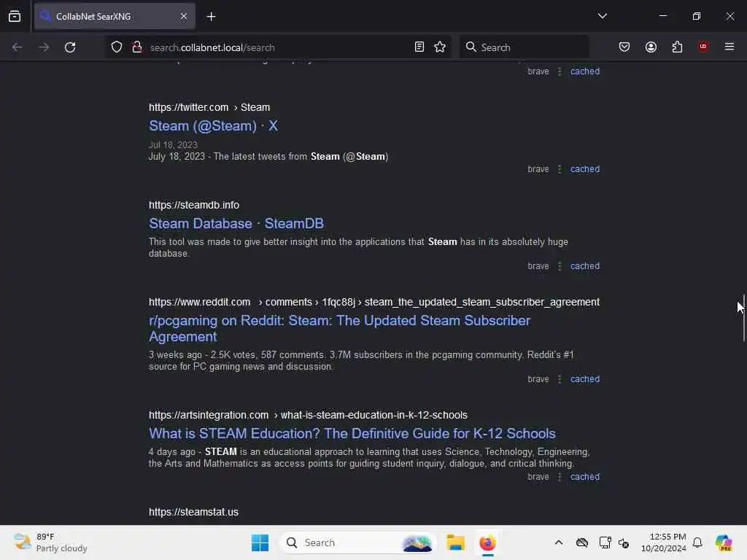Open the Steam Database · SteamDB result
The image size is (747, 560).
click(236, 223)
